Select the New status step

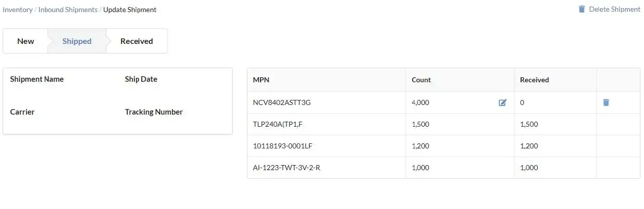coord(26,41)
